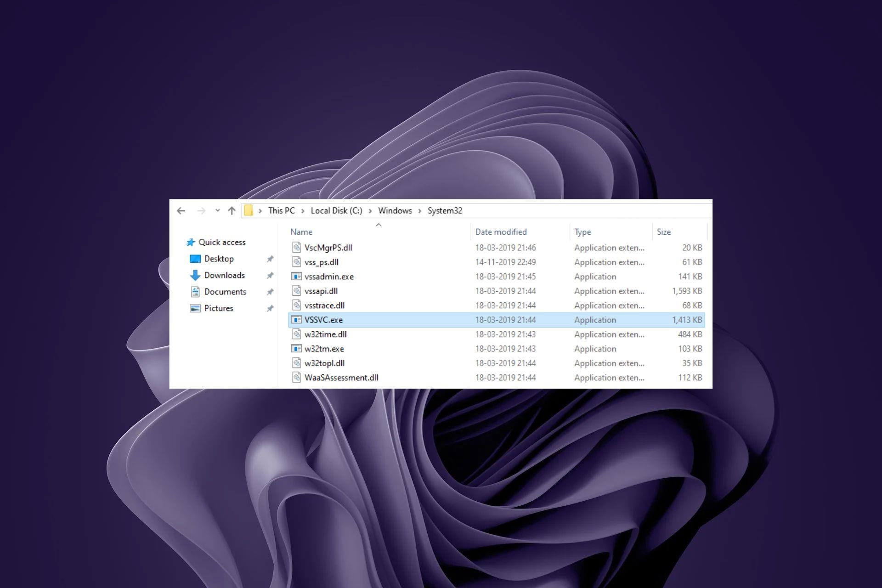Open Documents in the sidebar

coord(225,292)
